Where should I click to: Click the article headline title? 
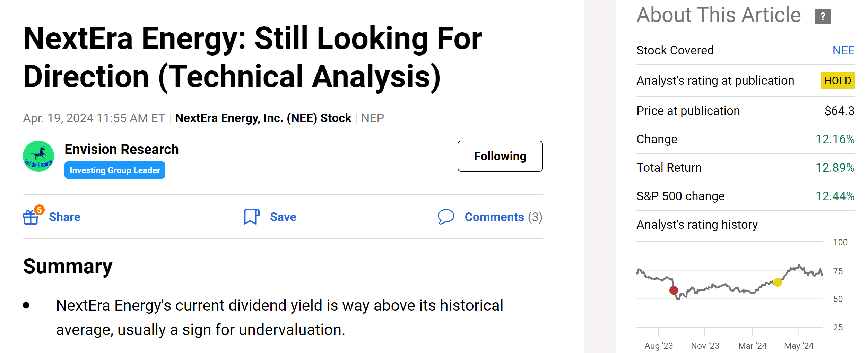(252, 57)
